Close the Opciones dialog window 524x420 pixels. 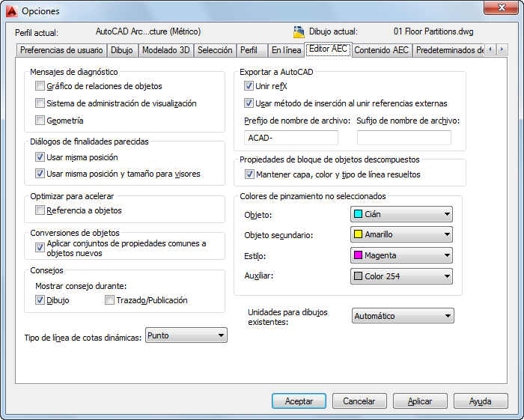pos(501,7)
